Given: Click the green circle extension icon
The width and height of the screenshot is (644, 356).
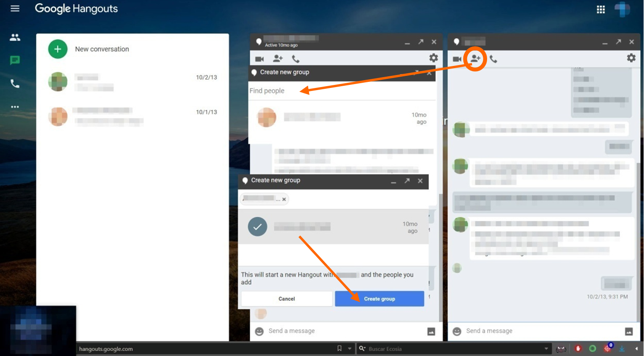Looking at the screenshot, I should 593,349.
